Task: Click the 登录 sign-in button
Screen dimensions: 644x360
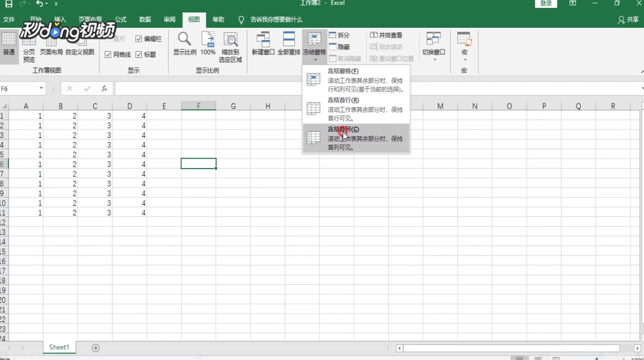Action: pyautogui.click(x=545, y=4)
